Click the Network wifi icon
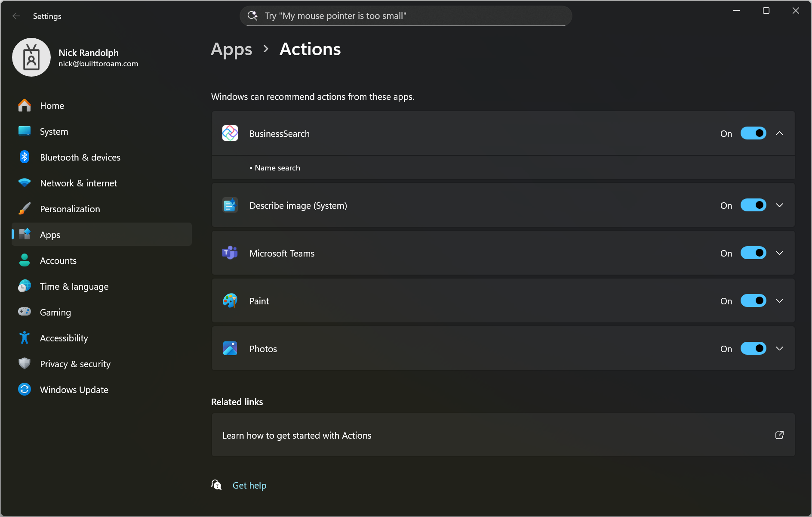The image size is (812, 517). click(x=25, y=183)
